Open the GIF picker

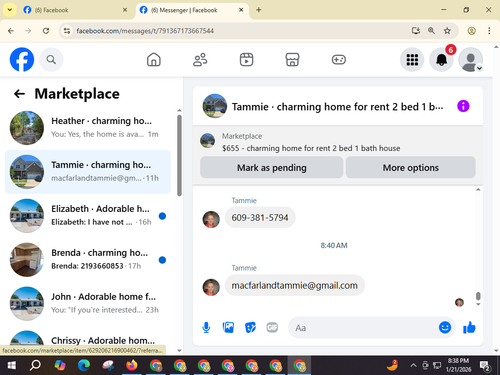272,328
